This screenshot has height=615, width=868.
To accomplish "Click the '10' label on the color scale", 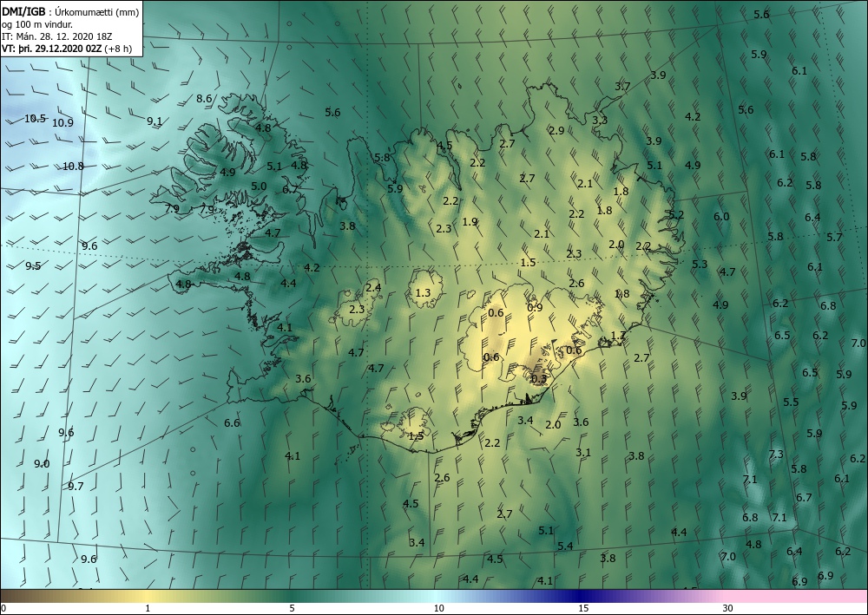I will [438, 608].
